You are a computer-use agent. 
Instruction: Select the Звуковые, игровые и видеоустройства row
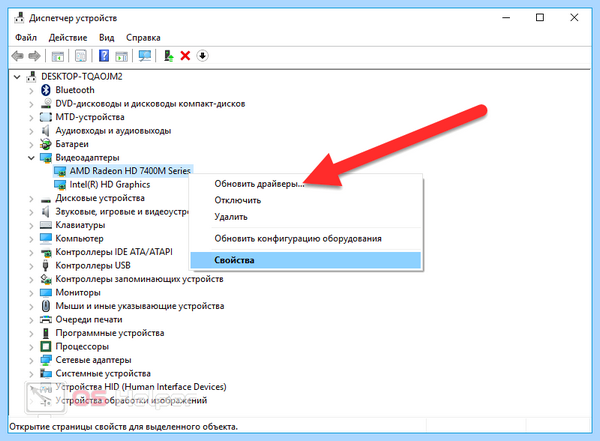pyautogui.click(x=122, y=212)
